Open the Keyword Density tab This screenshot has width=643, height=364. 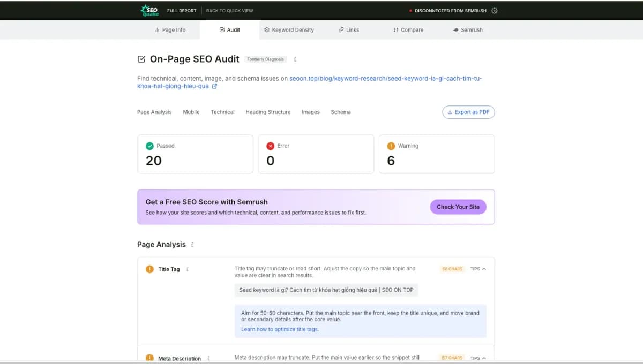289,30
